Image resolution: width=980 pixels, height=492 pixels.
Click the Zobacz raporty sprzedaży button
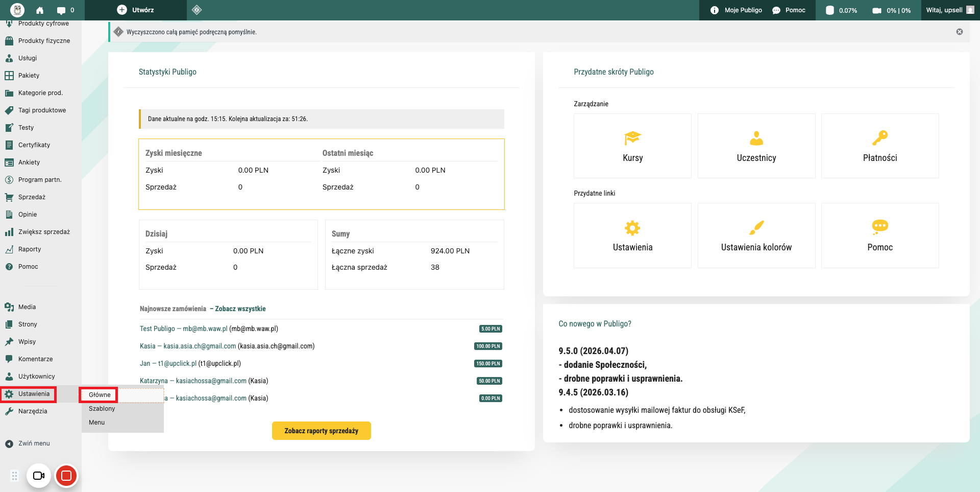(321, 431)
